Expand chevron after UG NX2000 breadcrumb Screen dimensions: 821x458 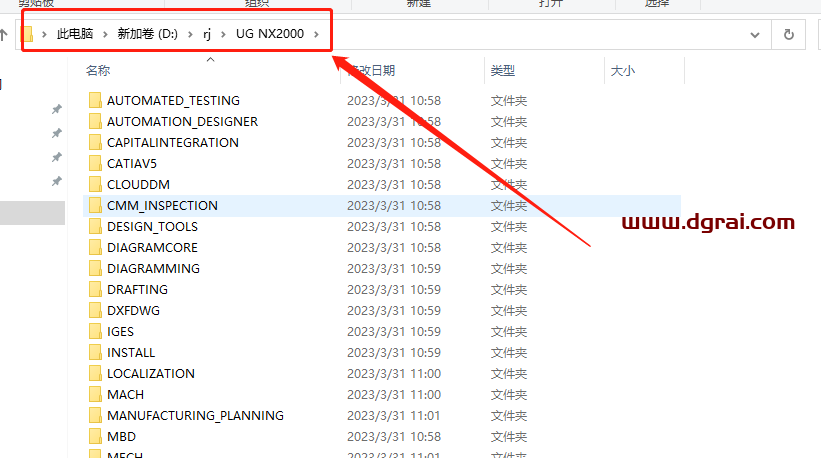[316, 35]
